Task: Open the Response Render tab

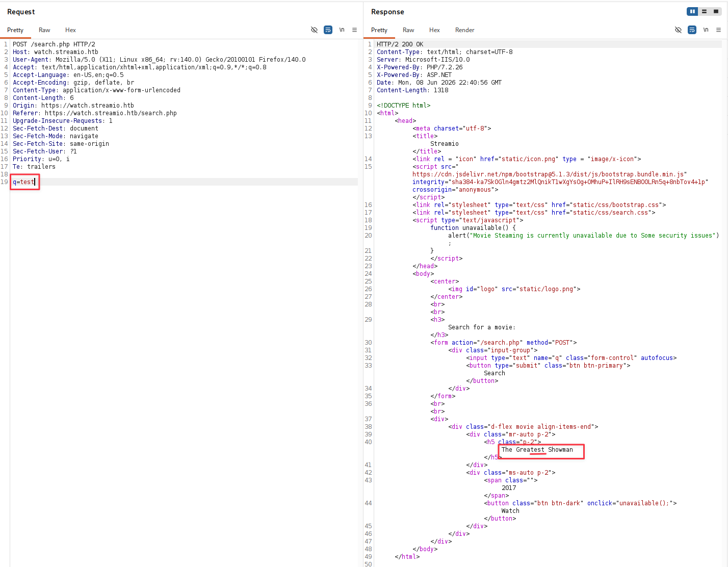Action: (465, 30)
